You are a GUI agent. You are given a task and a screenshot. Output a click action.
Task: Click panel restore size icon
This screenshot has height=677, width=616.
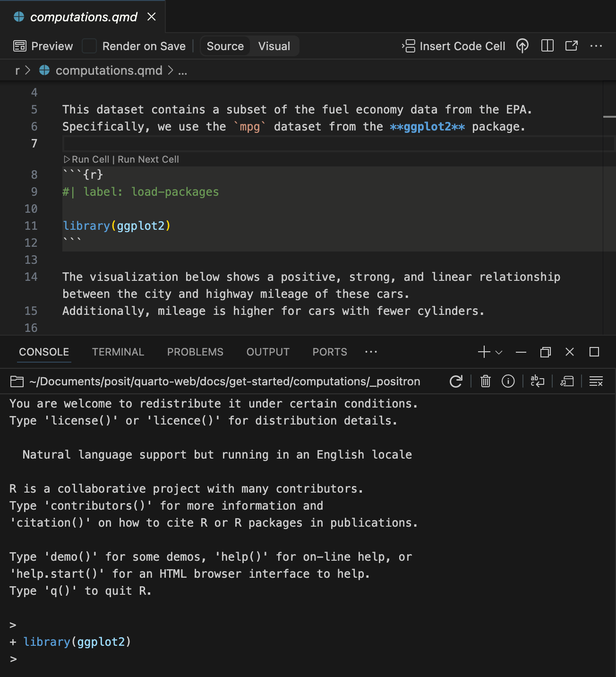[x=546, y=352]
